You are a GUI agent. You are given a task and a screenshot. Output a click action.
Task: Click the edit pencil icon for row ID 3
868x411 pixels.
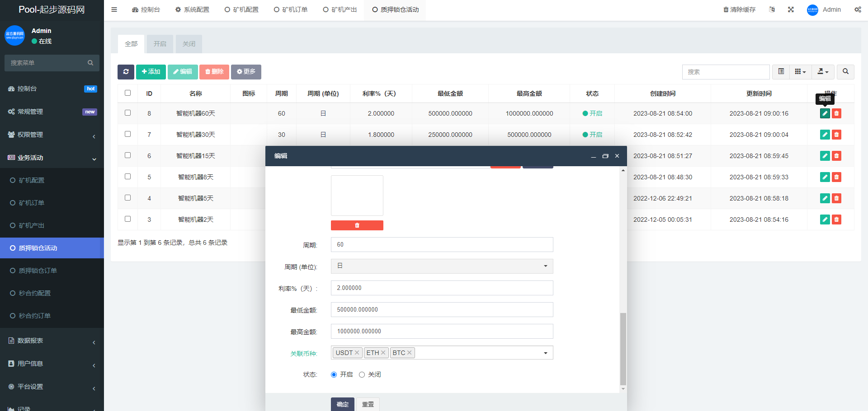(x=825, y=220)
